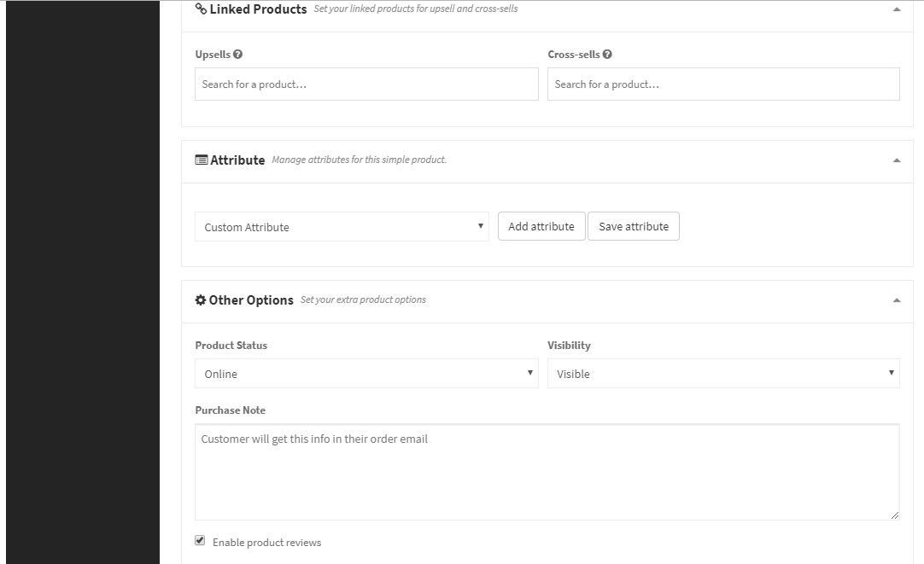The height and width of the screenshot is (564, 924).
Task: Click the Purchase Note resize handle
Action: [894, 515]
